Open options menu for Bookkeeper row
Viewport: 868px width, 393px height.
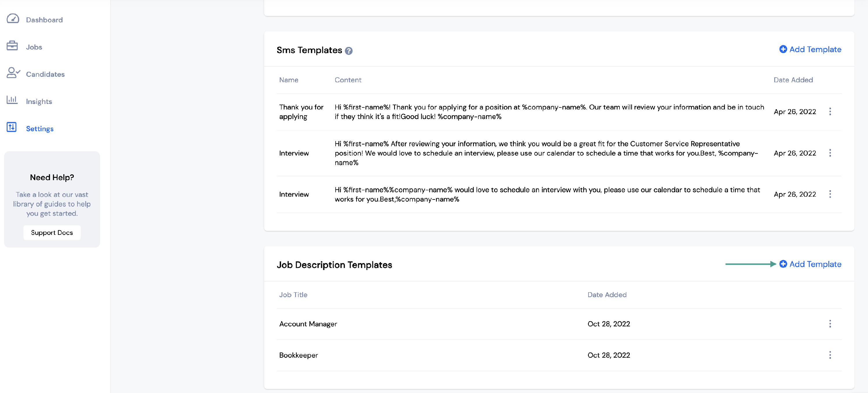830,355
